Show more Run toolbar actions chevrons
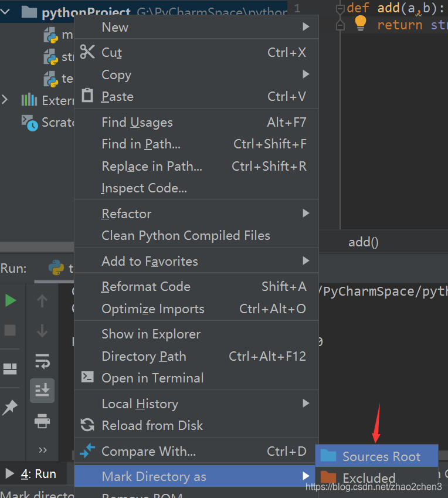 tap(43, 450)
